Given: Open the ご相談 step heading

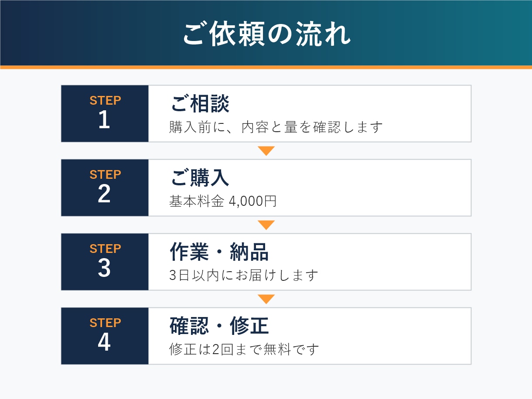Looking at the screenshot, I should coord(200,104).
